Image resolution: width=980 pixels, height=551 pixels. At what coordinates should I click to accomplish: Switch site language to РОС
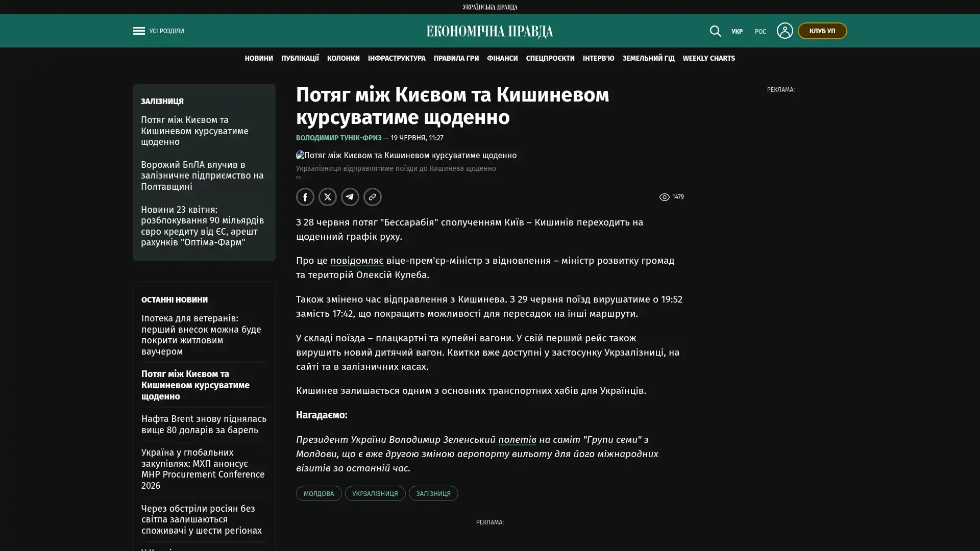[x=761, y=32]
